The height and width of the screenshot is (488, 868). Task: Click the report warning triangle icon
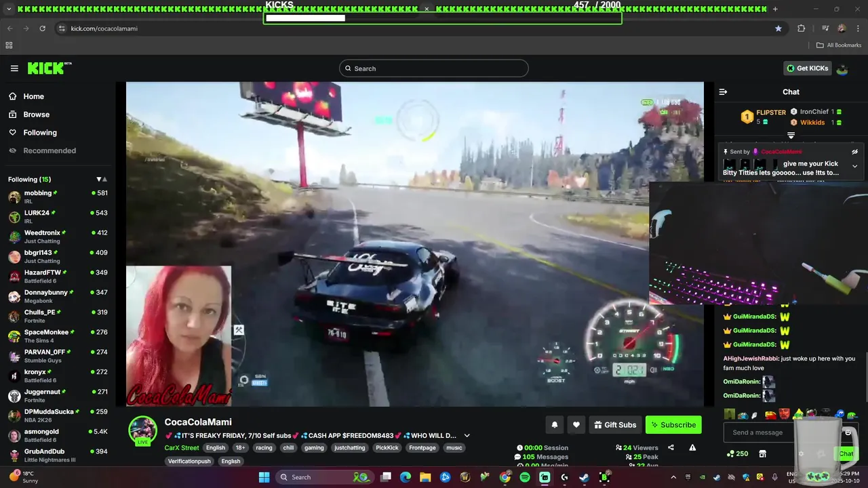coord(692,447)
